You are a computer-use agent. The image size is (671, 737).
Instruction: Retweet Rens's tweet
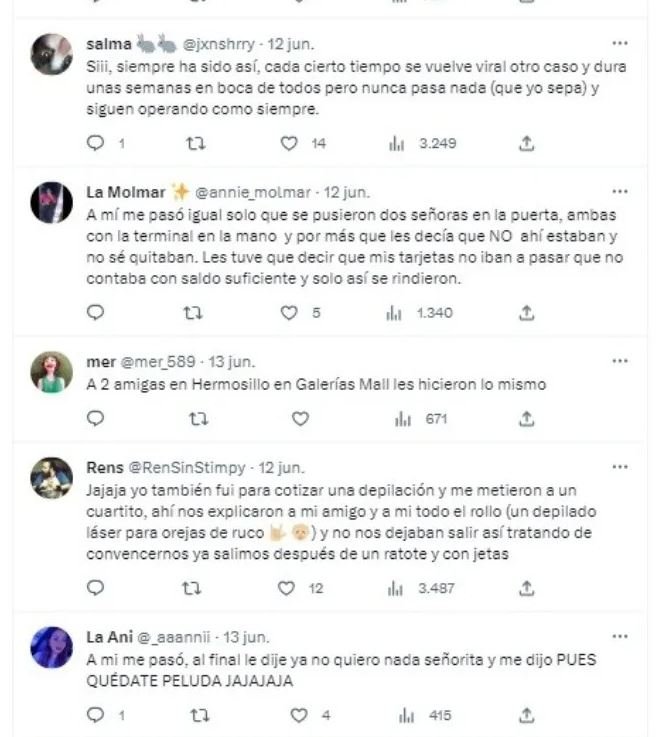coord(197,589)
